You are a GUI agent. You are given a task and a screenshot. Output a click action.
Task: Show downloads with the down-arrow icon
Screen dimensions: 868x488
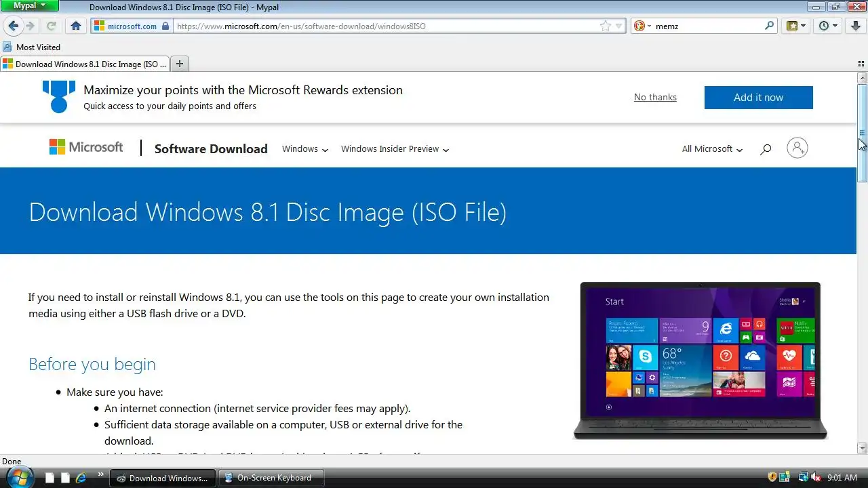point(856,26)
